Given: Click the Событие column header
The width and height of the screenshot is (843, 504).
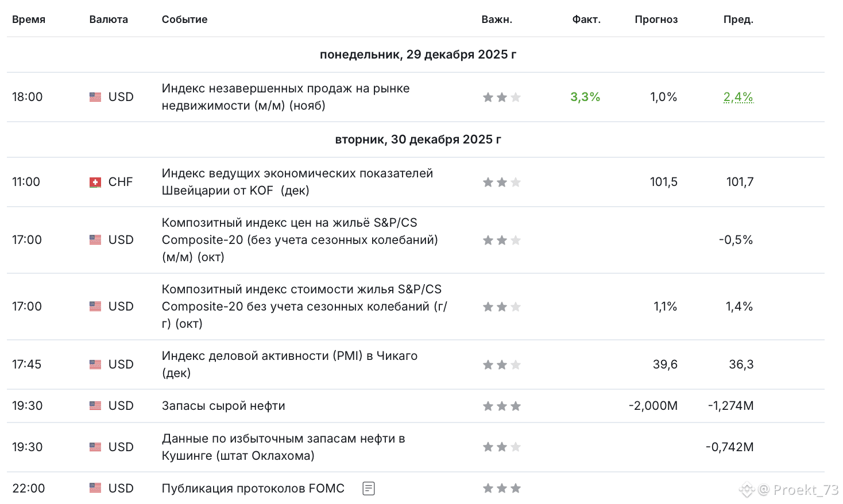Looking at the screenshot, I should pos(184,20).
